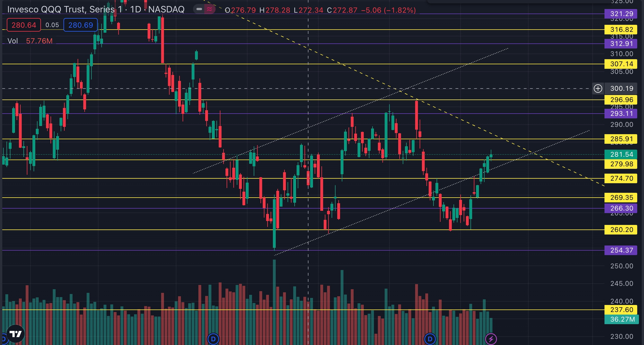The width and height of the screenshot is (644, 345).
Task: Select the low value 272.34
Action: click(x=311, y=10)
